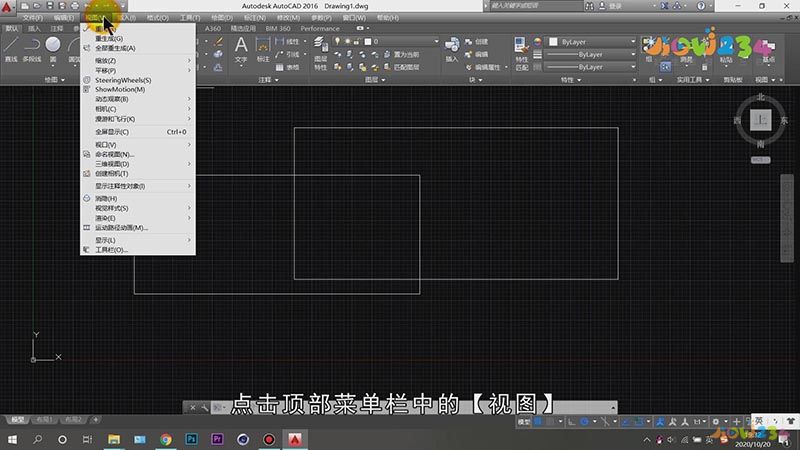Click Edit Attributes (编辑属性) icon
This screenshot has width=800, height=450.
coord(469,67)
